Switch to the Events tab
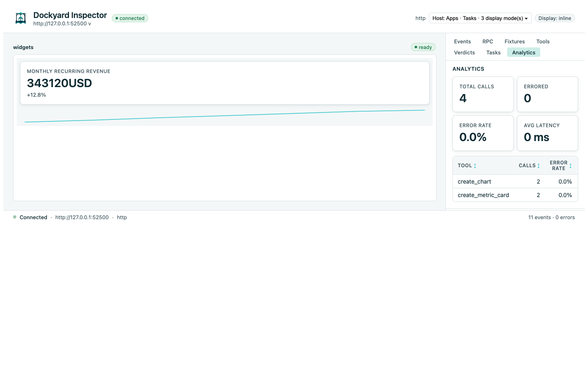Image resolution: width=588 pixels, height=368 pixels. pyautogui.click(x=462, y=41)
